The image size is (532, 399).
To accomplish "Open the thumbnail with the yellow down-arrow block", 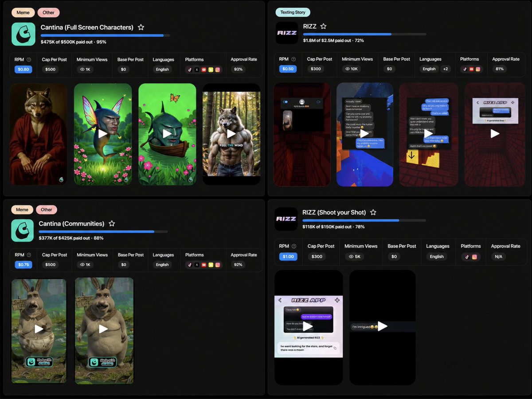I will tap(428, 134).
